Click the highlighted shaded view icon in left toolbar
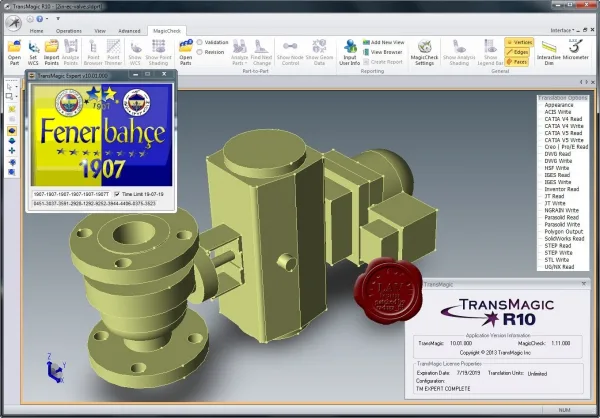 pos(12,131)
